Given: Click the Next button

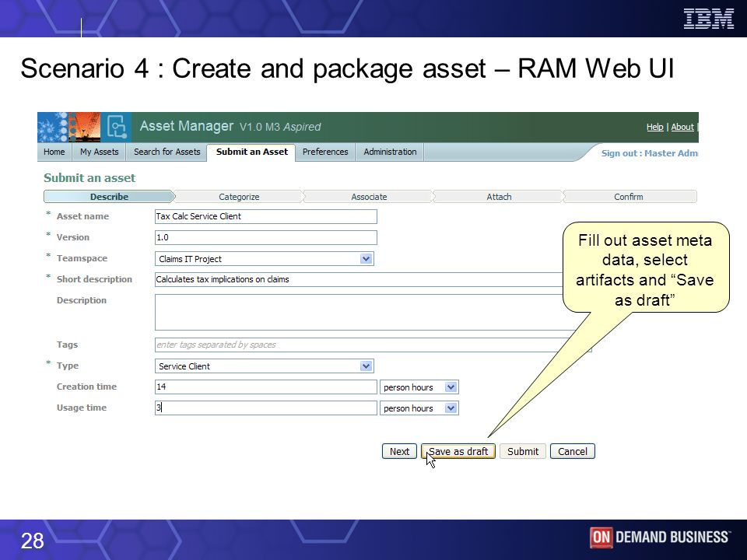Looking at the screenshot, I should click(x=399, y=451).
